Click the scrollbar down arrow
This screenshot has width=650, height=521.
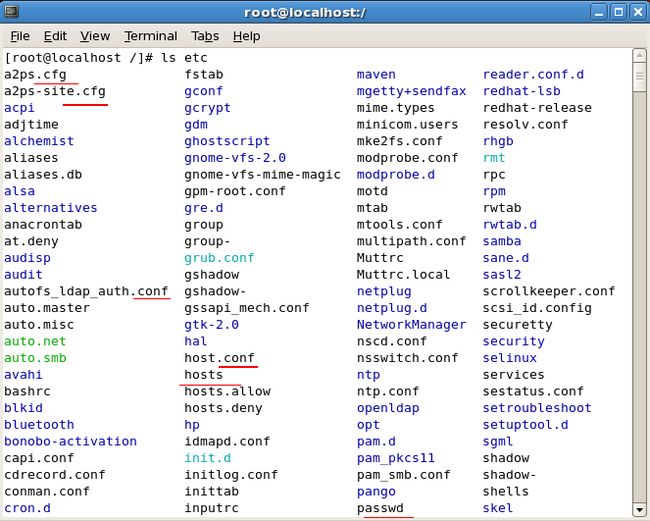click(639, 509)
